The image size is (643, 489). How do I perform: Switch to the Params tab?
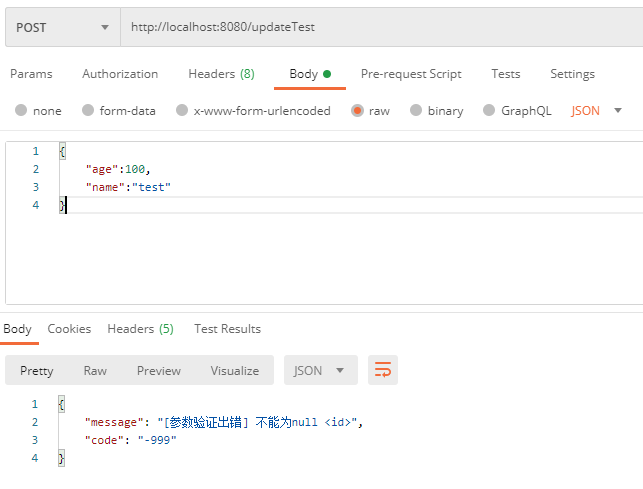pos(31,74)
